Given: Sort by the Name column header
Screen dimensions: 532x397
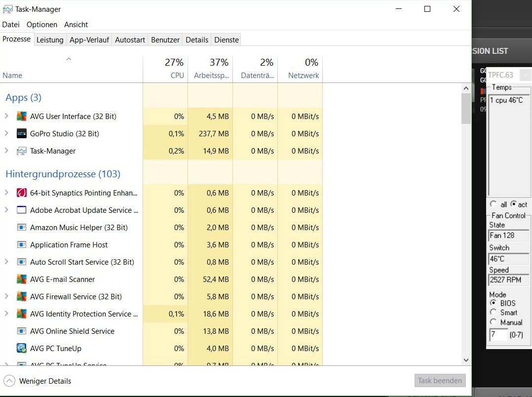Looking at the screenshot, I should click(x=71, y=69).
